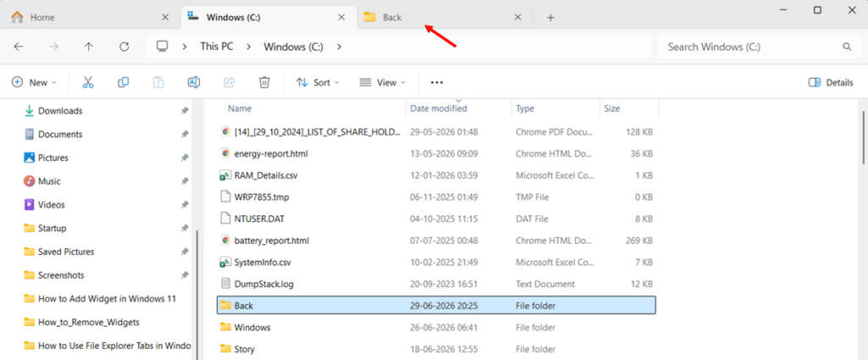868x360 pixels.
Task: Switch to the Home tab
Action: (90, 18)
